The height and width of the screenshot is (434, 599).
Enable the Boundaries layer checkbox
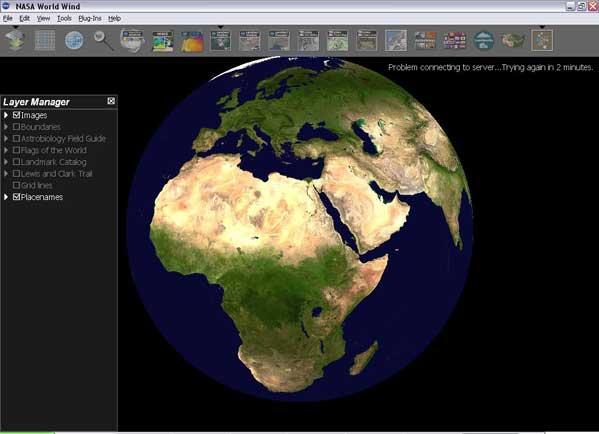tap(16, 126)
